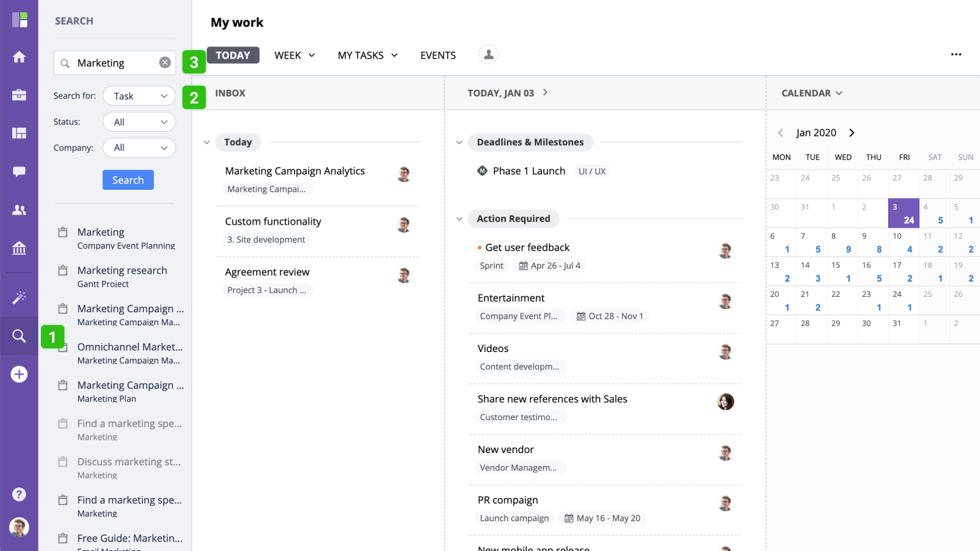980x551 pixels.
Task: Collapse the Action Required section
Action: [x=459, y=219]
